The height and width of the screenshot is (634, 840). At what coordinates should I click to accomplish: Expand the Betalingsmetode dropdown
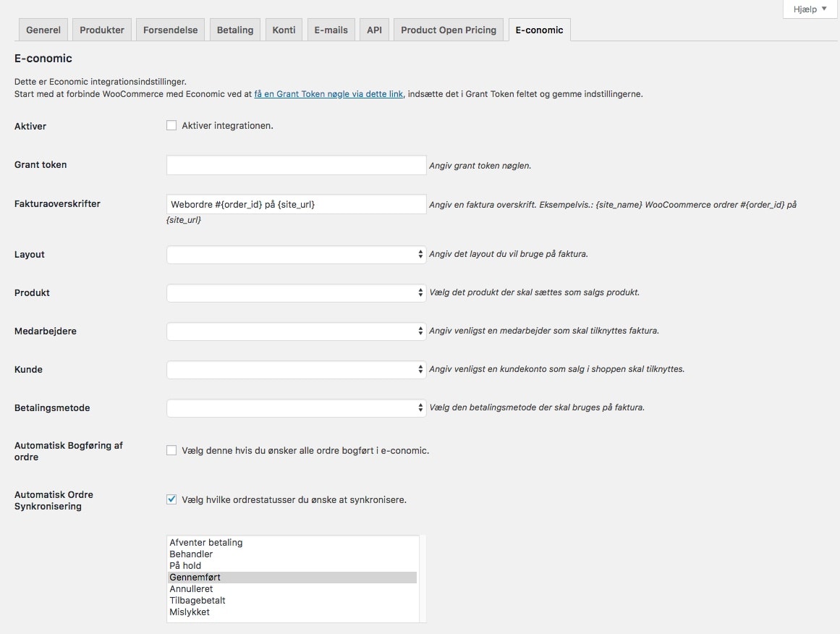[x=296, y=408]
